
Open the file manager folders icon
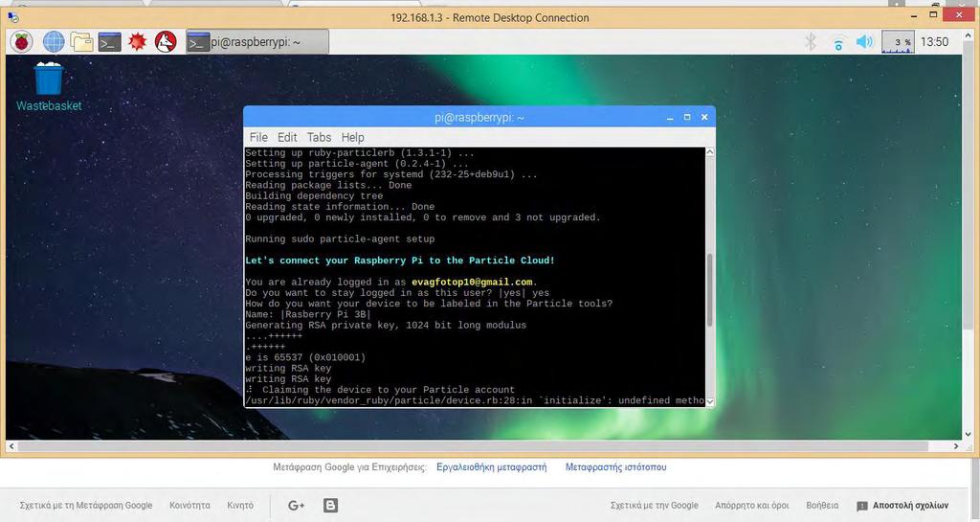(x=81, y=42)
